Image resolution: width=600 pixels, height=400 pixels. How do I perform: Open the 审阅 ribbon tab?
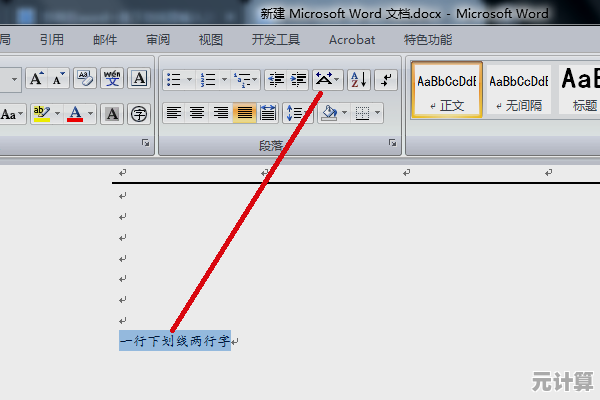tap(158, 40)
